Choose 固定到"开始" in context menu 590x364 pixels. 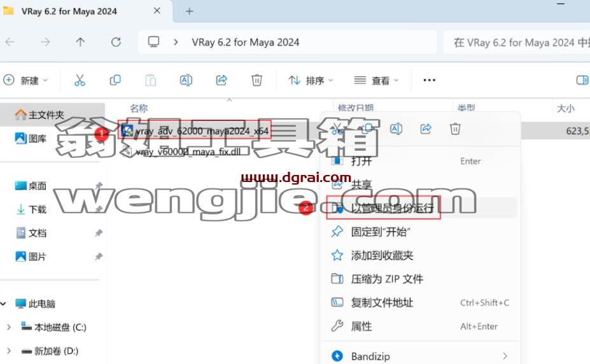pos(420,232)
